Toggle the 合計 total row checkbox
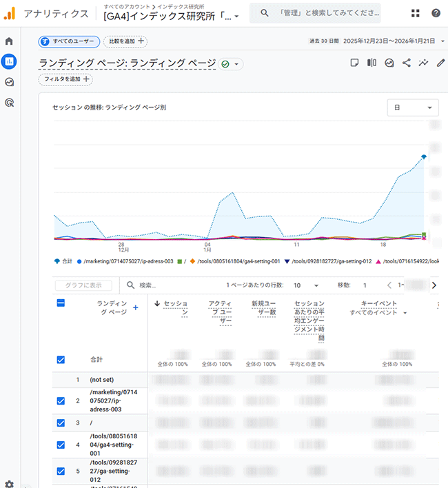The image size is (448, 488). 61,359
